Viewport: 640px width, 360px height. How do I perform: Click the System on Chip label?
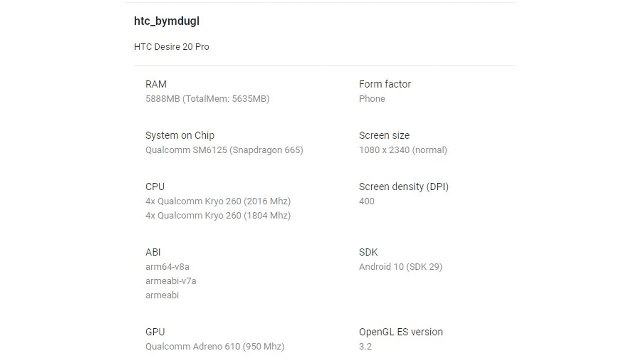(x=180, y=136)
